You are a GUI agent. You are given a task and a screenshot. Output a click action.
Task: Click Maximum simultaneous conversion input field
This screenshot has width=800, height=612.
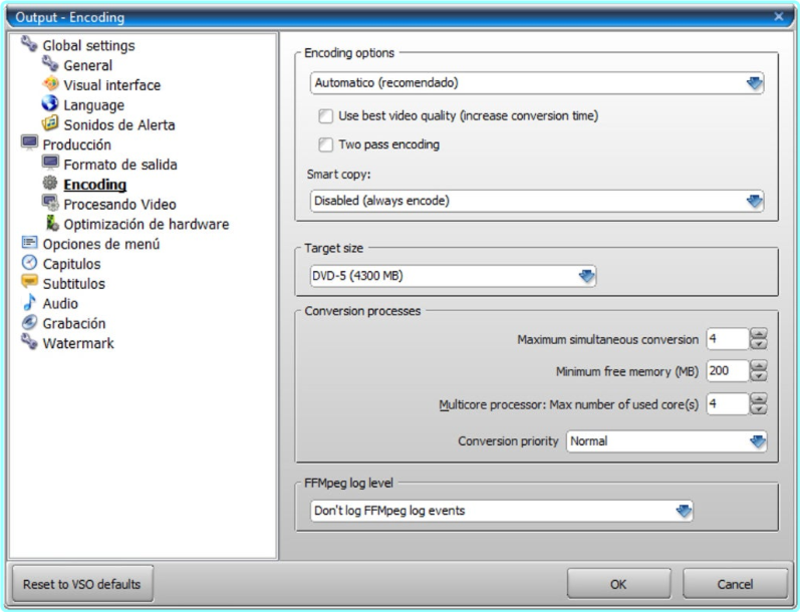tap(728, 339)
